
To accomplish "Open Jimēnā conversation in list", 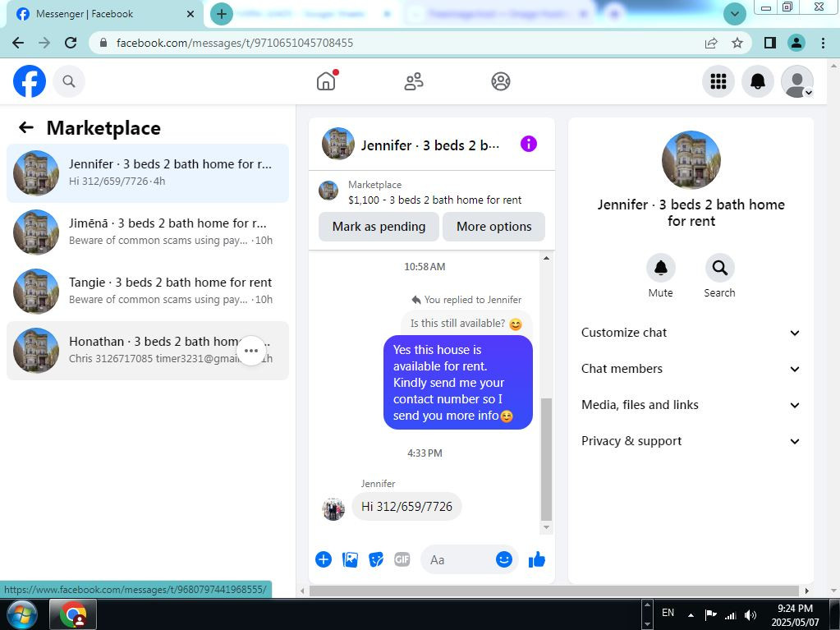I will tap(148, 232).
